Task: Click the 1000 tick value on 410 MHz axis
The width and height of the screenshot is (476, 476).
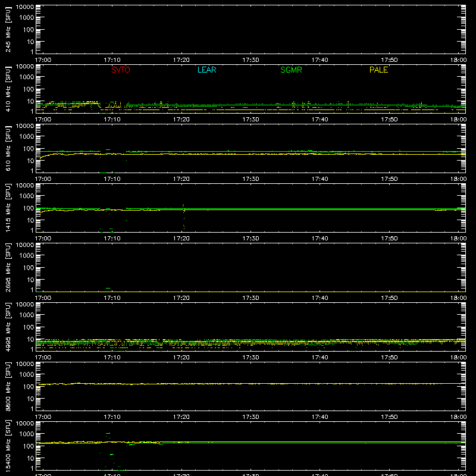Action: 27,77
